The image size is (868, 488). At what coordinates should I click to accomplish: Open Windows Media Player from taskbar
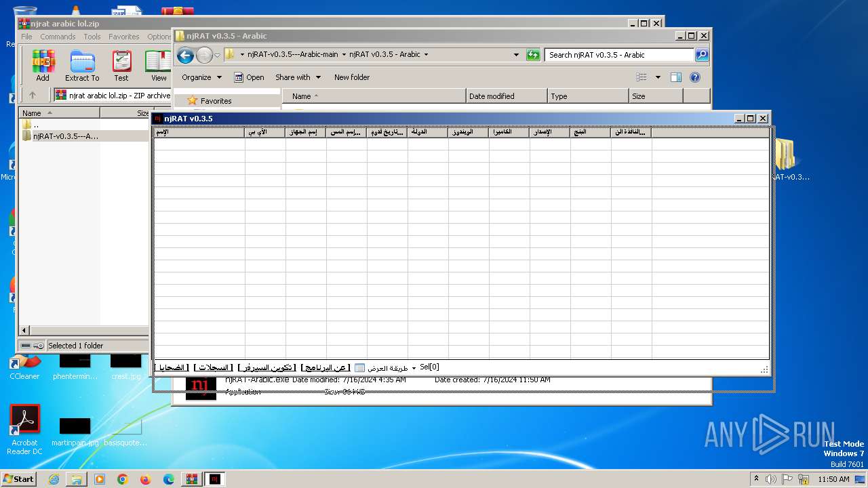pos(100,479)
